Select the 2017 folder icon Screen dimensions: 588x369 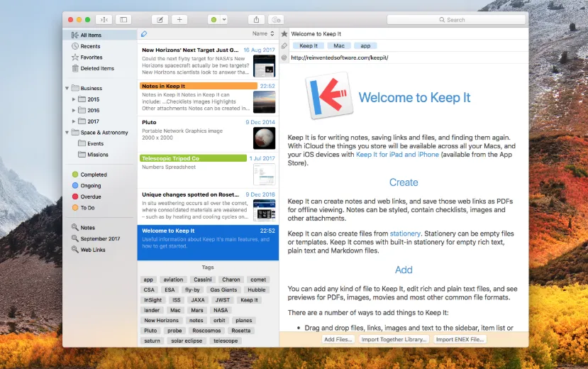point(82,121)
